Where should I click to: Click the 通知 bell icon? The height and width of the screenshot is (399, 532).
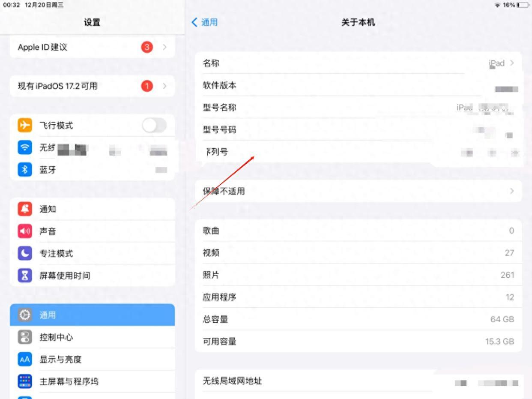pos(25,209)
